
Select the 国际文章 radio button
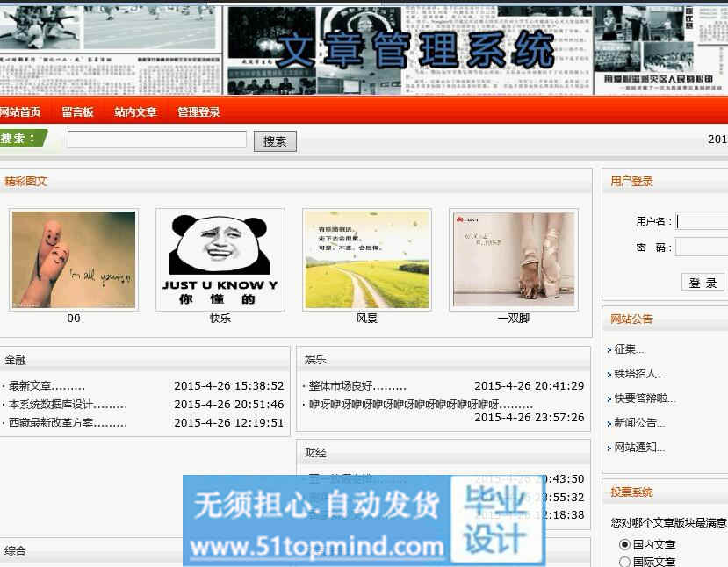[x=624, y=562]
